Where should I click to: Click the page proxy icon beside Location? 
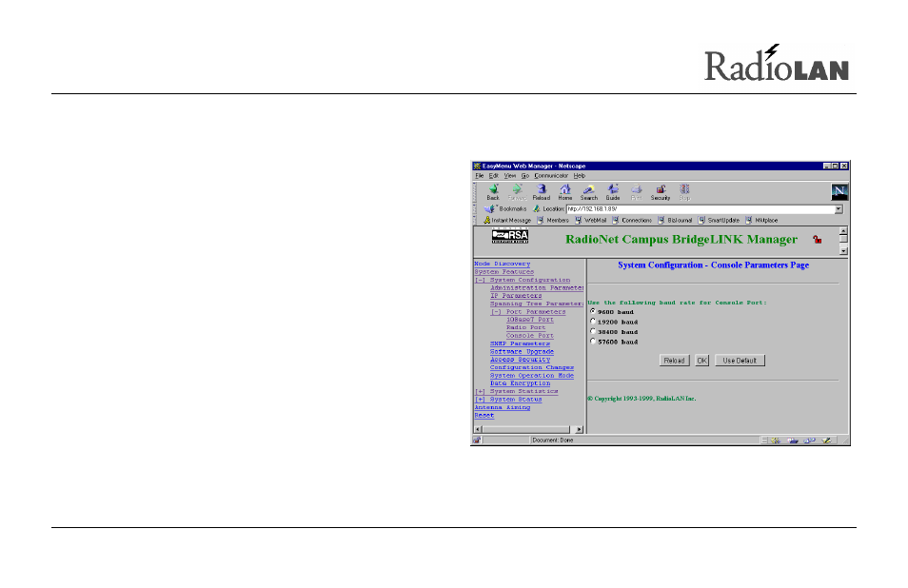[x=536, y=209]
